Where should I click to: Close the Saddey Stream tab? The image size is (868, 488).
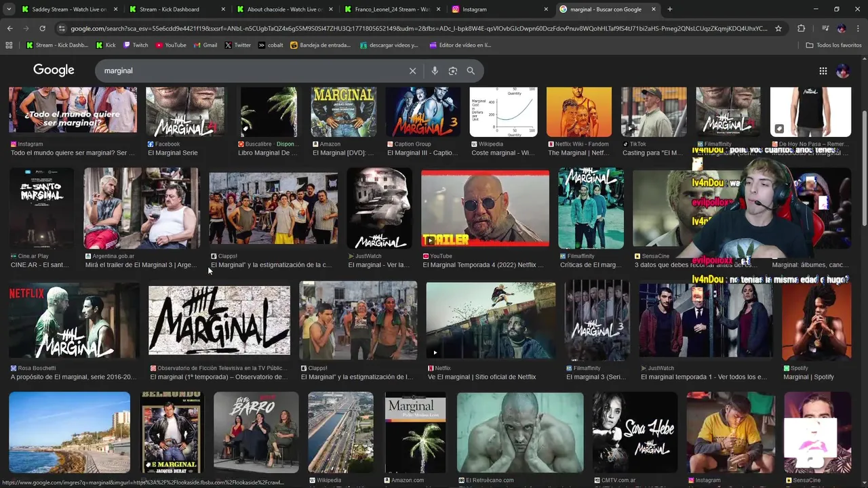pyautogui.click(x=115, y=9)
